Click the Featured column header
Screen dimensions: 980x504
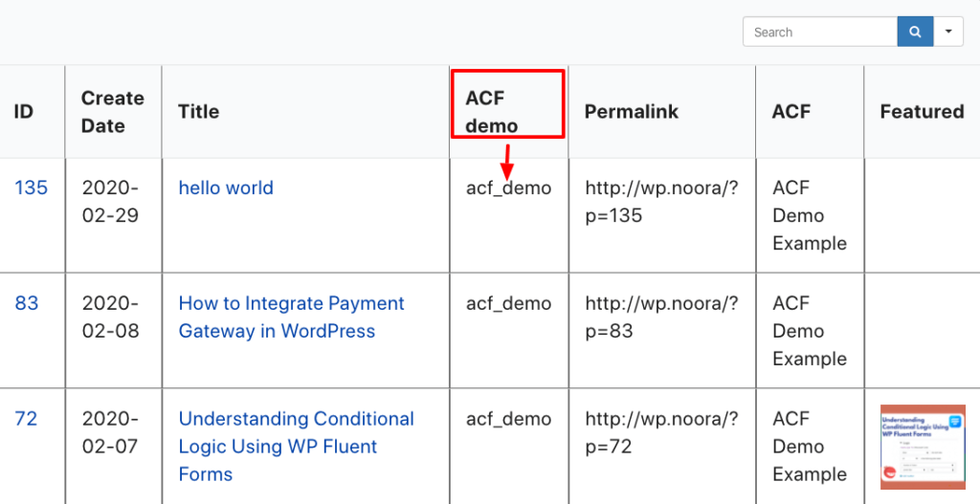(922, 112)
